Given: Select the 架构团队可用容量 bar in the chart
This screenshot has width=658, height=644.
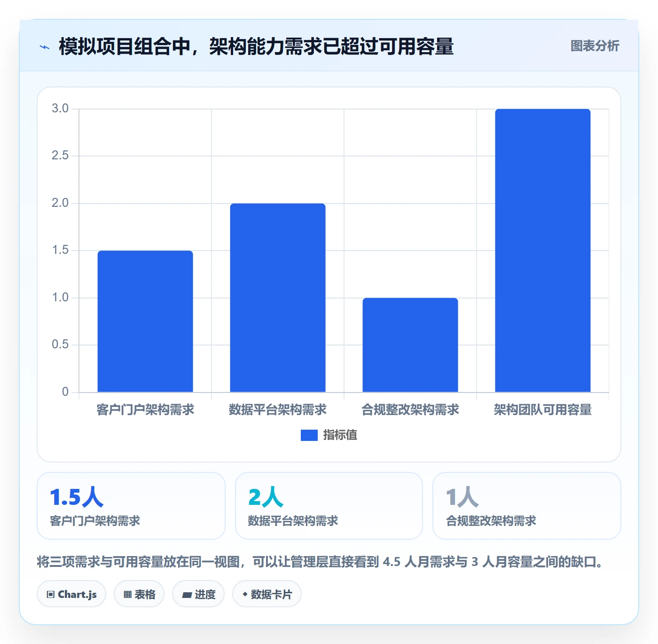Looking at the screenshot, I should pyautogui.click(x=543, y=251).
